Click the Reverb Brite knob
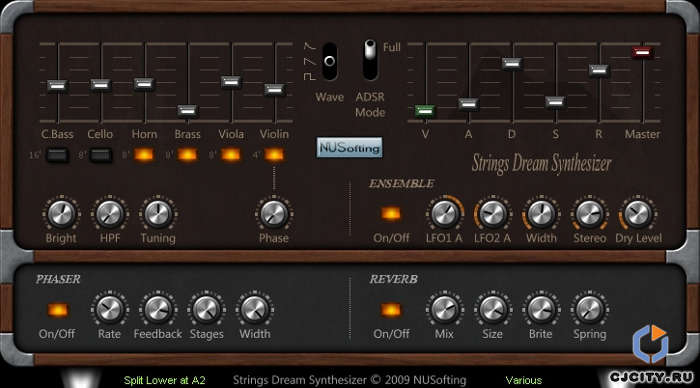 click(x=541, y=309)
